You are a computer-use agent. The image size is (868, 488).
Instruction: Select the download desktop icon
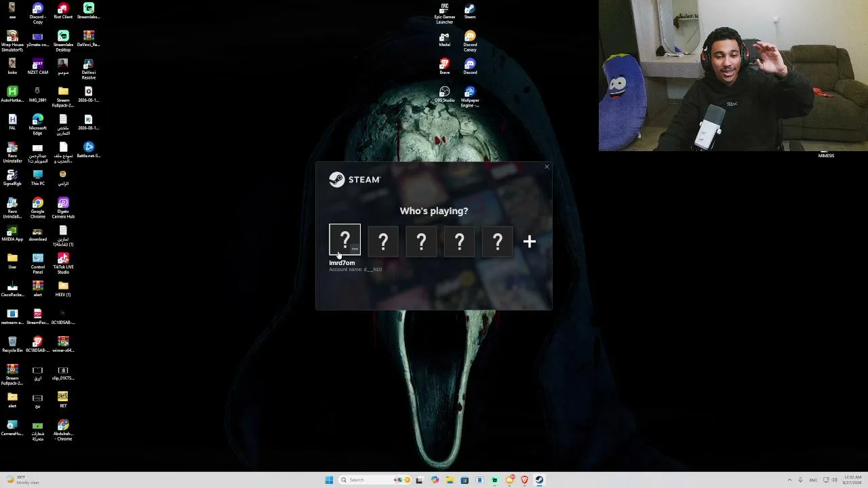37,233
